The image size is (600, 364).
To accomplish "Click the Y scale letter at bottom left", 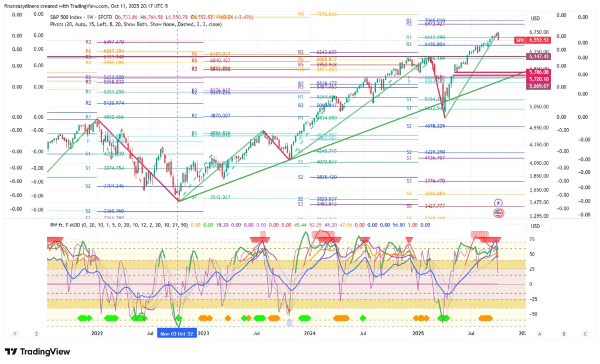I will tap(15, 334).
